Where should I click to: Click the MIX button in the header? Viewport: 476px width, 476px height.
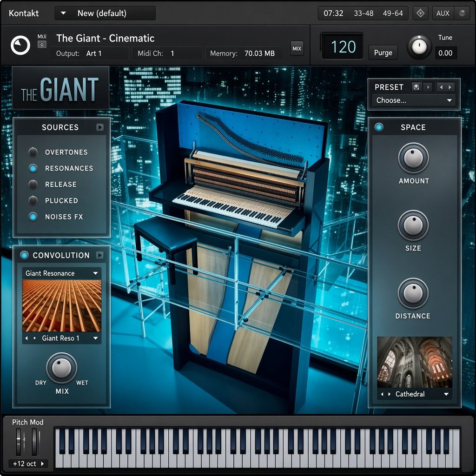297,48
